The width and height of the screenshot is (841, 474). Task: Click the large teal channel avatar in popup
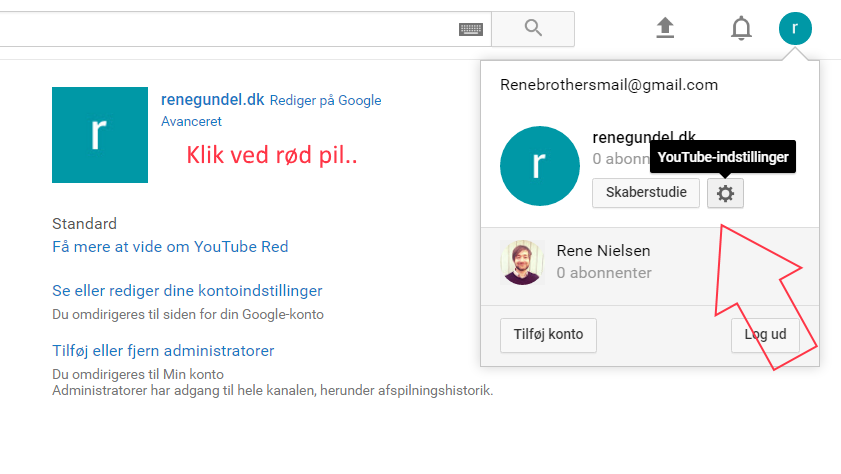[x=540, y=166]
